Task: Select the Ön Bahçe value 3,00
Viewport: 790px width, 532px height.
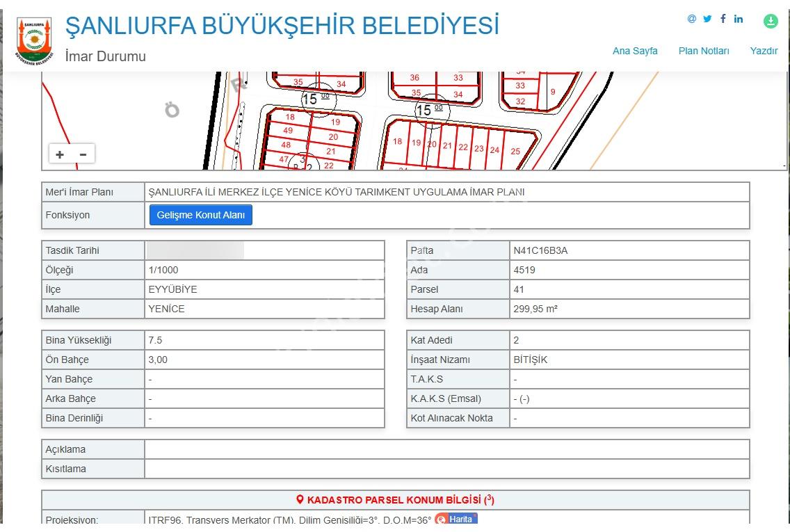Action: pos(158,360)
